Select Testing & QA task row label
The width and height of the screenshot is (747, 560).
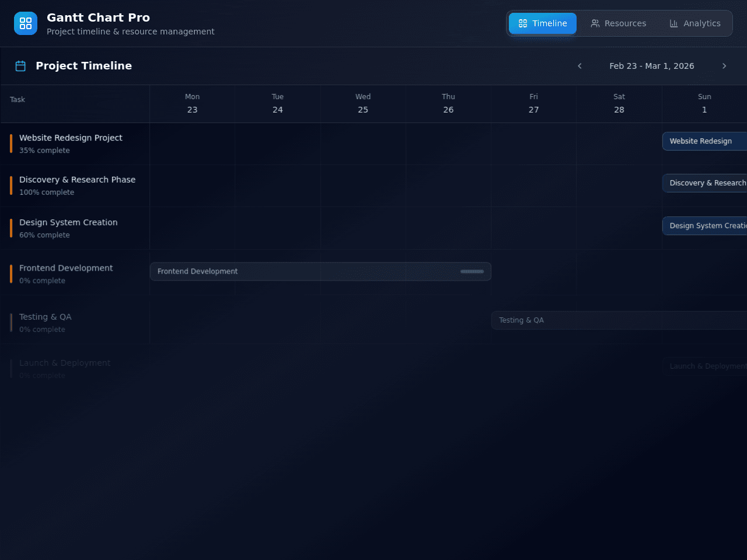pyautogui.click(x=45, y=317)
